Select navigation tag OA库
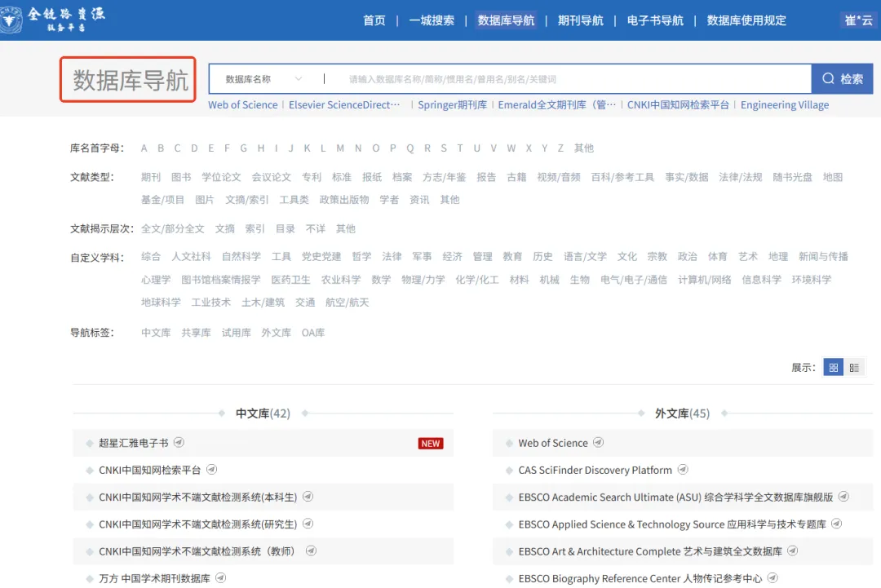Screen dimensions: 881x588 point(313,333)
